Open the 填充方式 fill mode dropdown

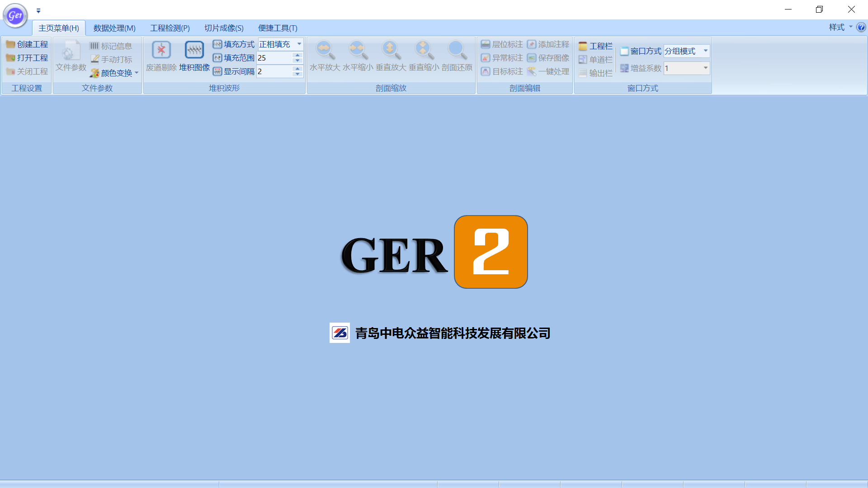(298, 44)
